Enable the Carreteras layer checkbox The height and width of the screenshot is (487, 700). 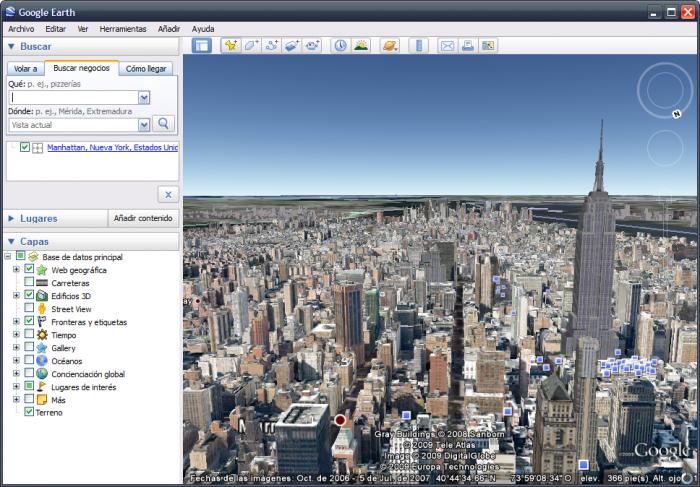(x=29, y=282)
